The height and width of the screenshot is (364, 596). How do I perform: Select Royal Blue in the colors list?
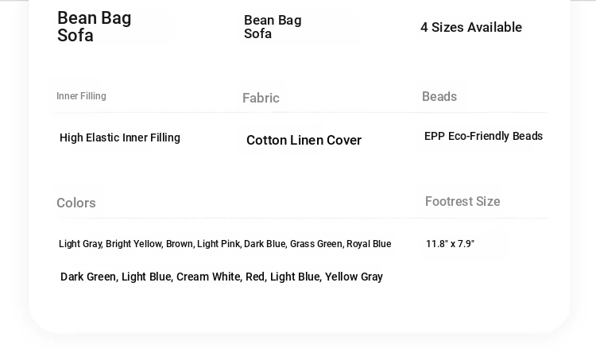tap(369, 244)
